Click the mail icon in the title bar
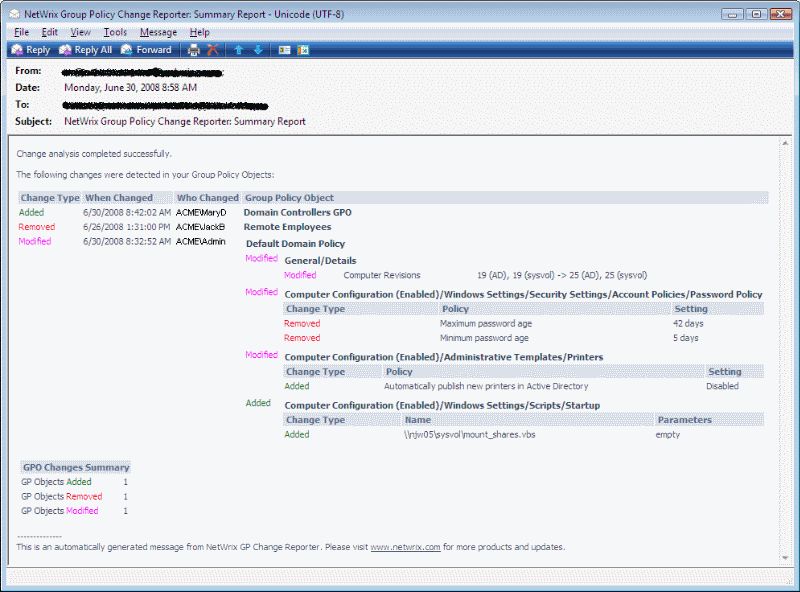 [14, 13]
